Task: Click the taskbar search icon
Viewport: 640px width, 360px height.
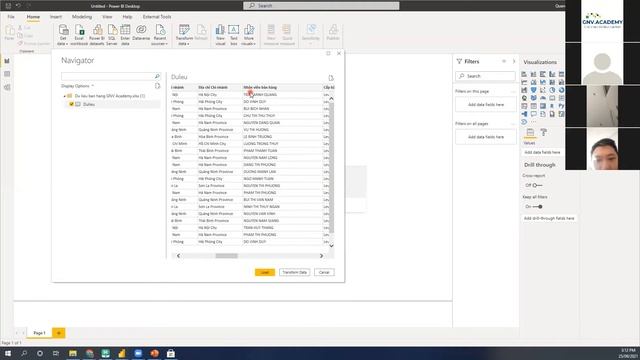Action: click(x=24, y=353)
